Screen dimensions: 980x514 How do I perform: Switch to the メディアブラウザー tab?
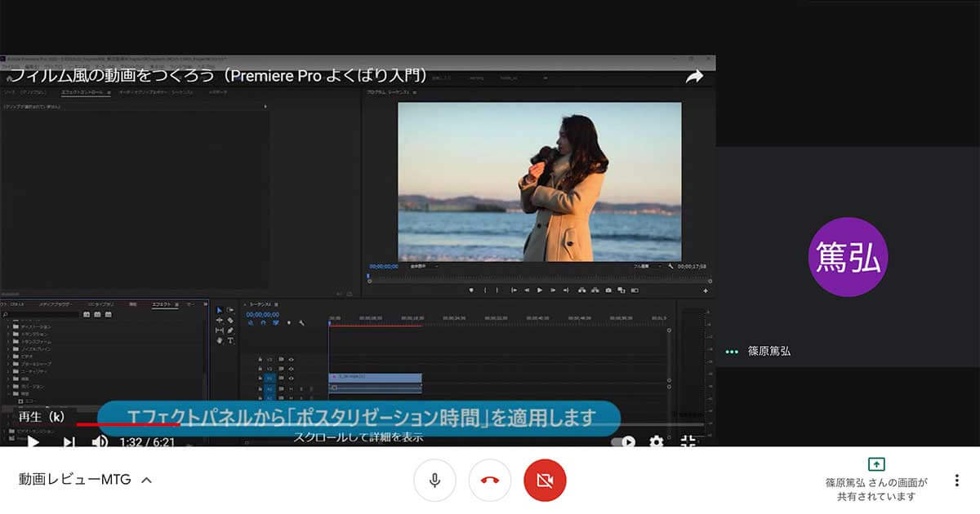pos(56,304)
